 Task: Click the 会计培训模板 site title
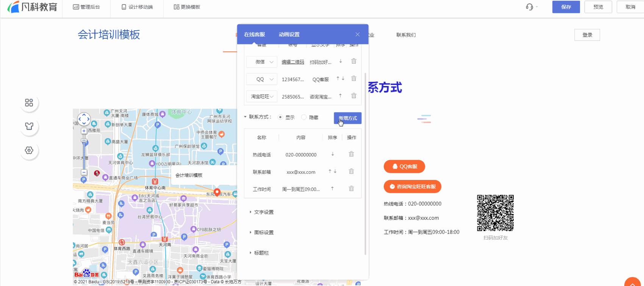click(109, 34)
